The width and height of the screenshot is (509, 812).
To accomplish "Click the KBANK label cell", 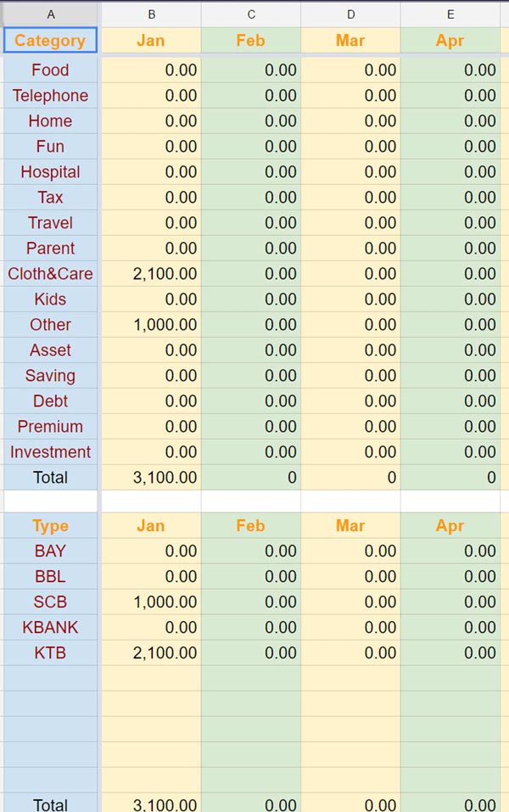I will [x=50, y=628].
